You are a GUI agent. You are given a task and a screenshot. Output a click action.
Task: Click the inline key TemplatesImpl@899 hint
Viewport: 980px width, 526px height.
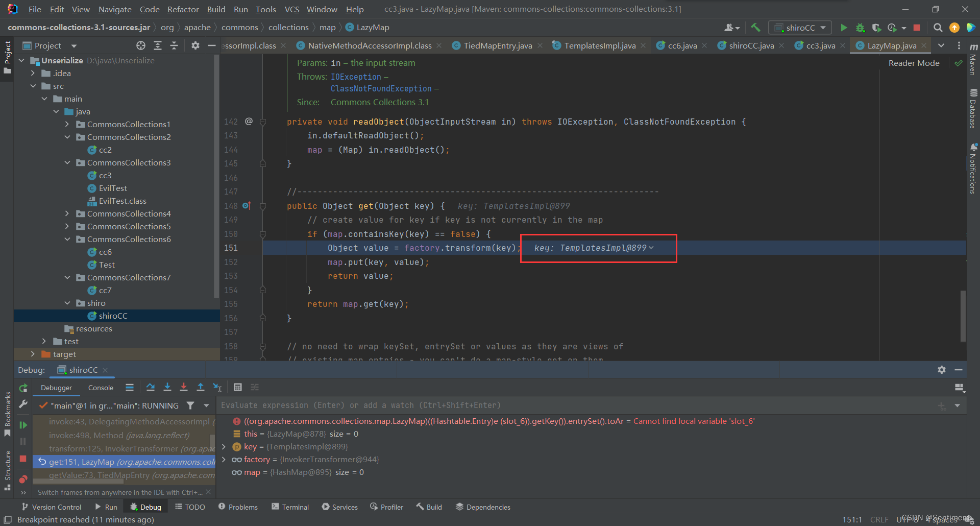[594, 248]
